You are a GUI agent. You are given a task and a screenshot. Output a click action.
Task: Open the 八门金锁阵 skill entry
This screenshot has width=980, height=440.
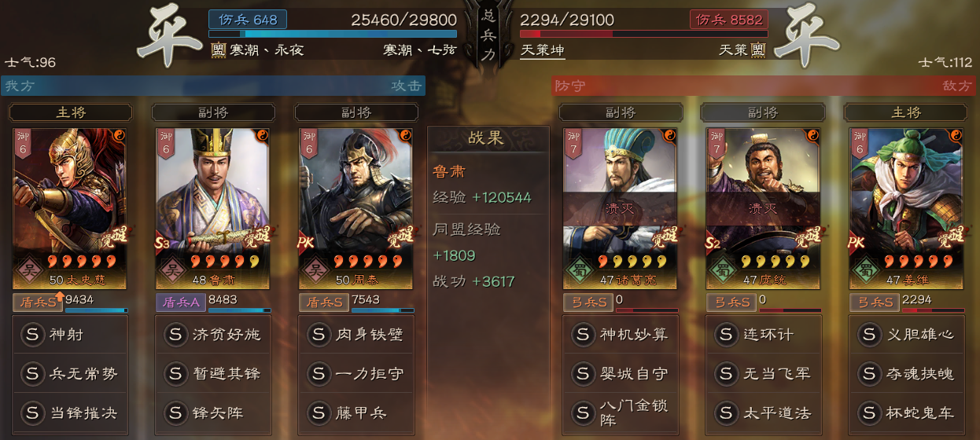(x=621, y=413)
